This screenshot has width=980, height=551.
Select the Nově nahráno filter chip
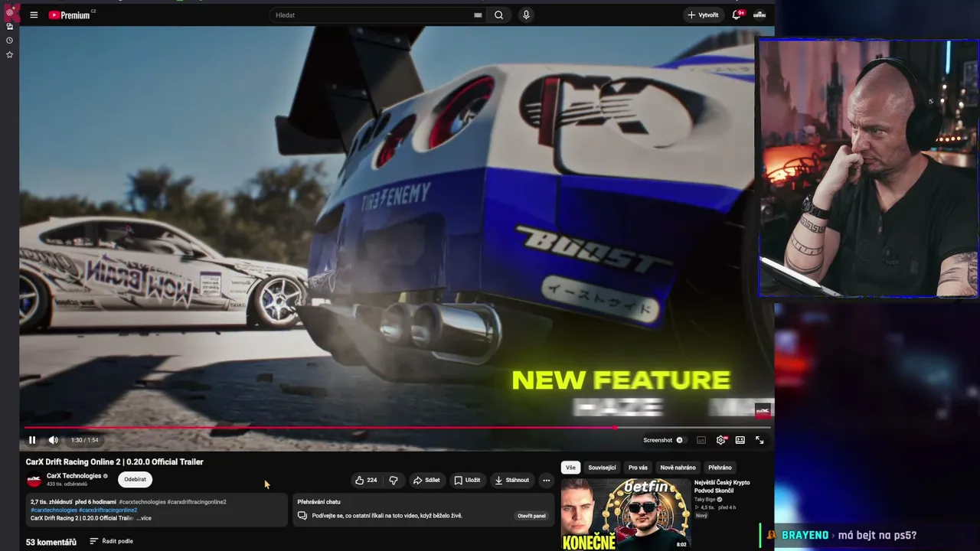(x=678, y=468)
